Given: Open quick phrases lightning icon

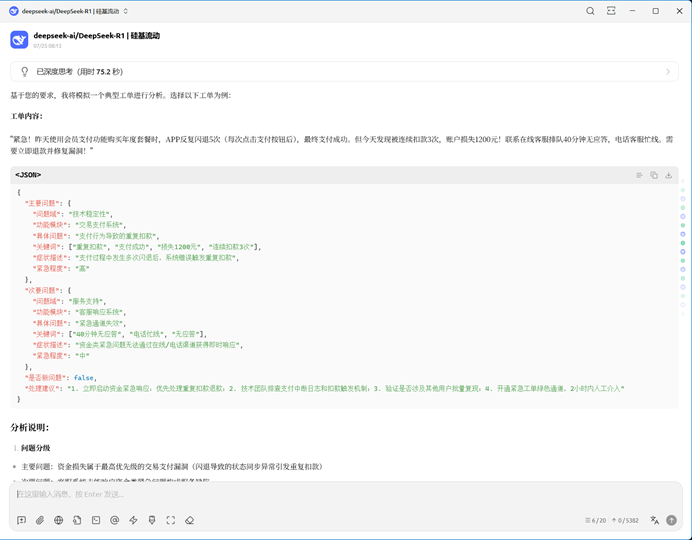Looking at the screenshot, I should 133,520.
